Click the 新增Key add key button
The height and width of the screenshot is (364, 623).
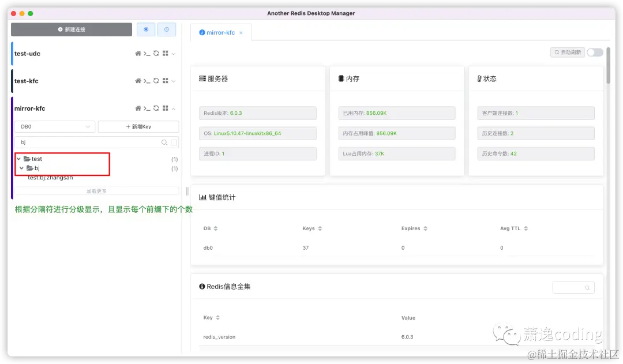[x=138, y=126]
